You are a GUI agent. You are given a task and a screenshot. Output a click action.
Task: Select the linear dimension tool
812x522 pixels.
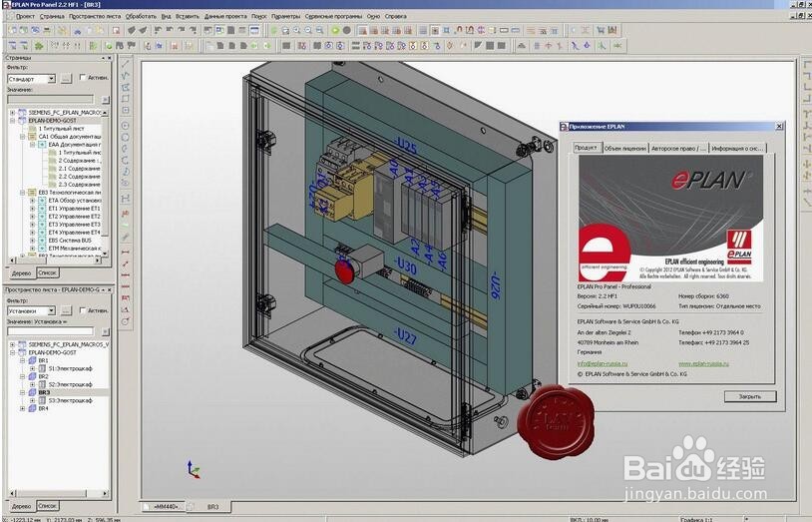[x=126, y=252]
